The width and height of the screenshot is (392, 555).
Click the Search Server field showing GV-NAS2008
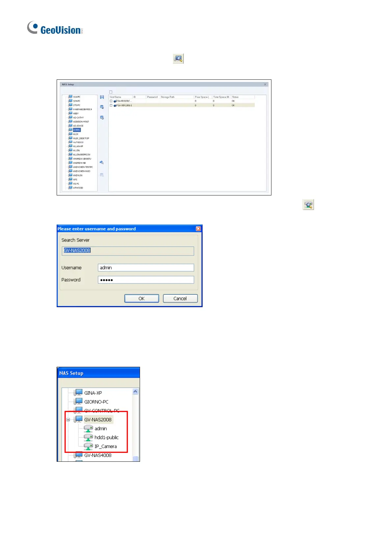point(128,251)
